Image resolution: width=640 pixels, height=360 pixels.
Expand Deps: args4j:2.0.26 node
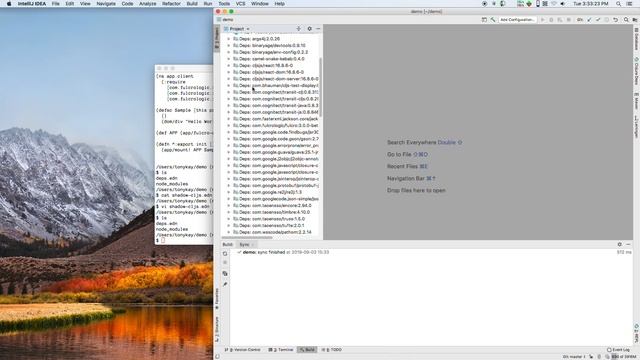229,39
